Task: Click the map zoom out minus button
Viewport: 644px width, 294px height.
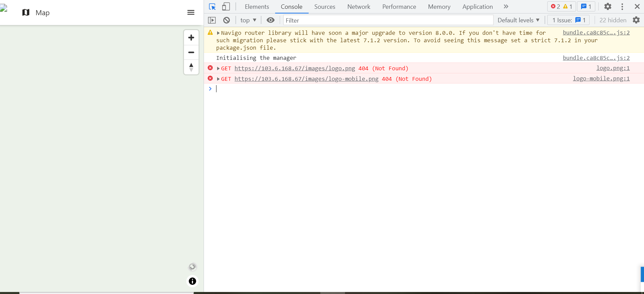Action: click(x=191, y=52)
